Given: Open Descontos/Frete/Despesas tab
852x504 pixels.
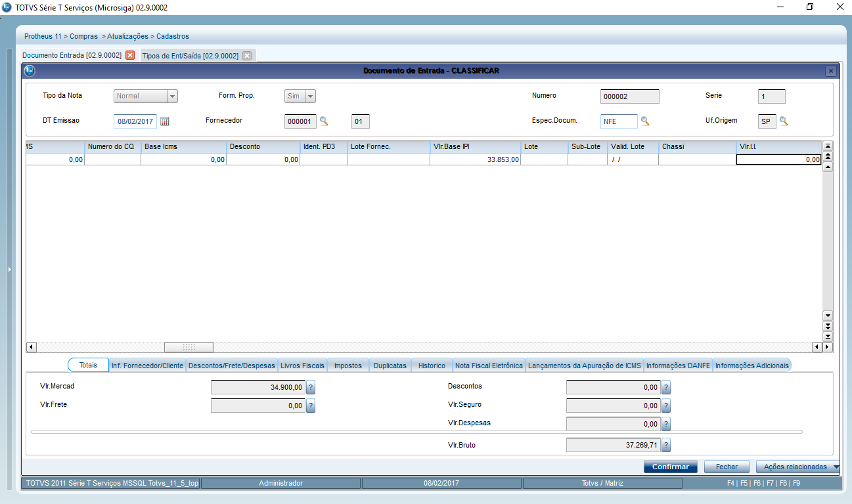Looking at the screenshot, I should tap(232, 366).
